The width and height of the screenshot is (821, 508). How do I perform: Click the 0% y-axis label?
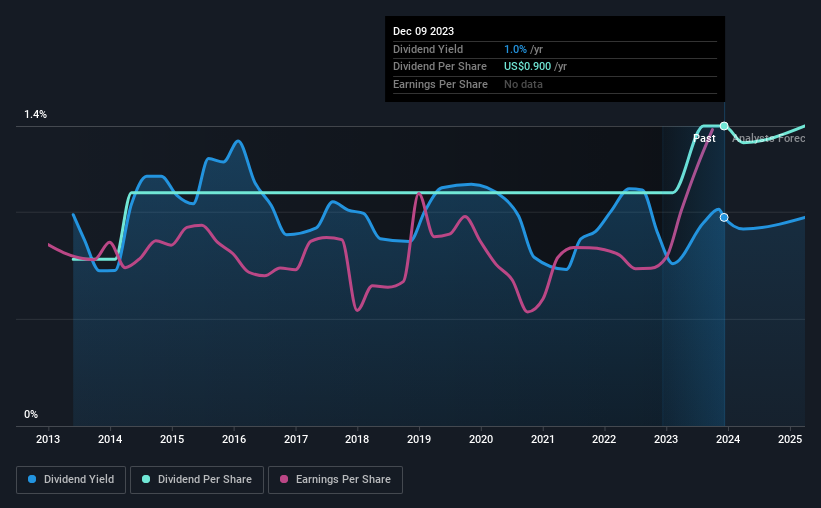point(31,414)
